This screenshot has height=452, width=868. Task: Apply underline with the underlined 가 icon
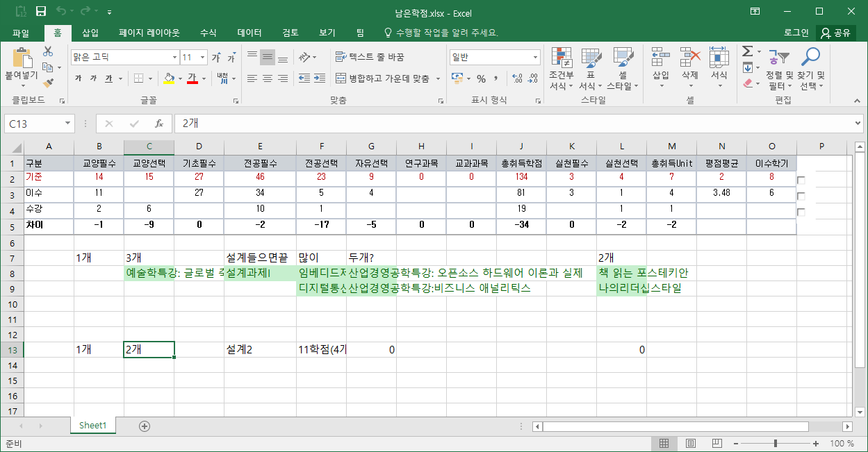[x=109, y=78]
